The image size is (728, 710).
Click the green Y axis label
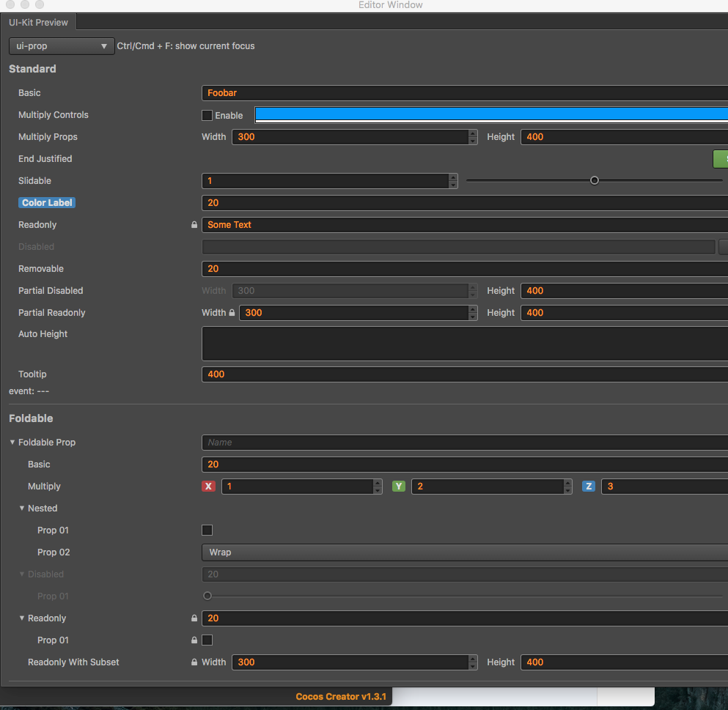[x=398, y=486]
